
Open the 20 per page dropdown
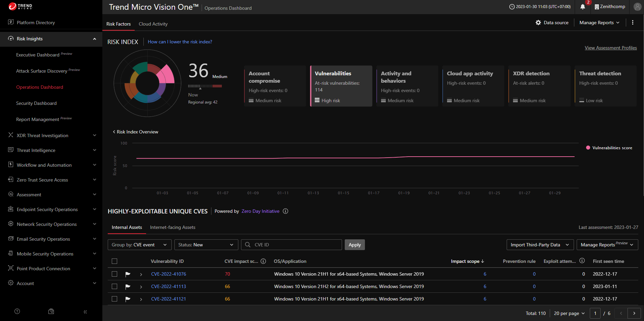tap(569, 313)
